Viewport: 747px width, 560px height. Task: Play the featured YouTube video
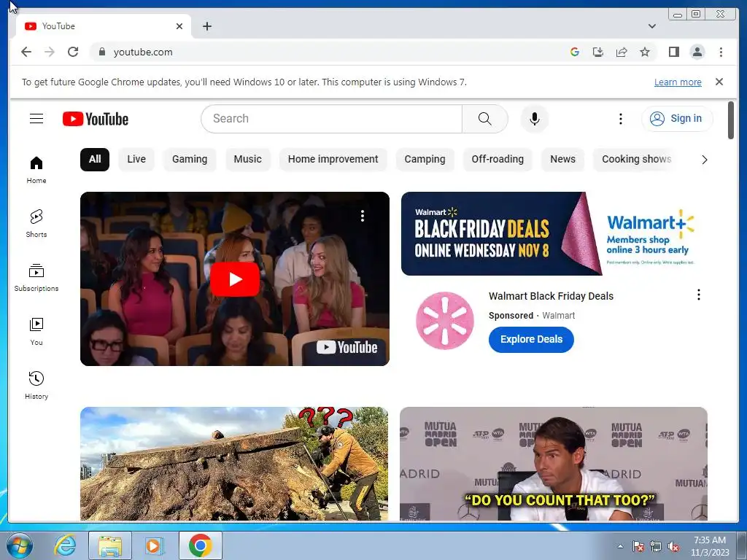(235, 279)
